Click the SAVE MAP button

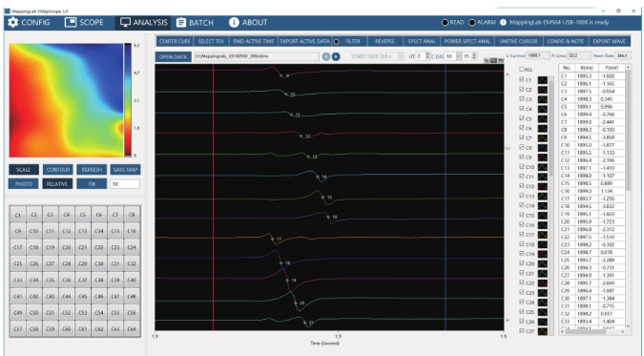point(125,169)
